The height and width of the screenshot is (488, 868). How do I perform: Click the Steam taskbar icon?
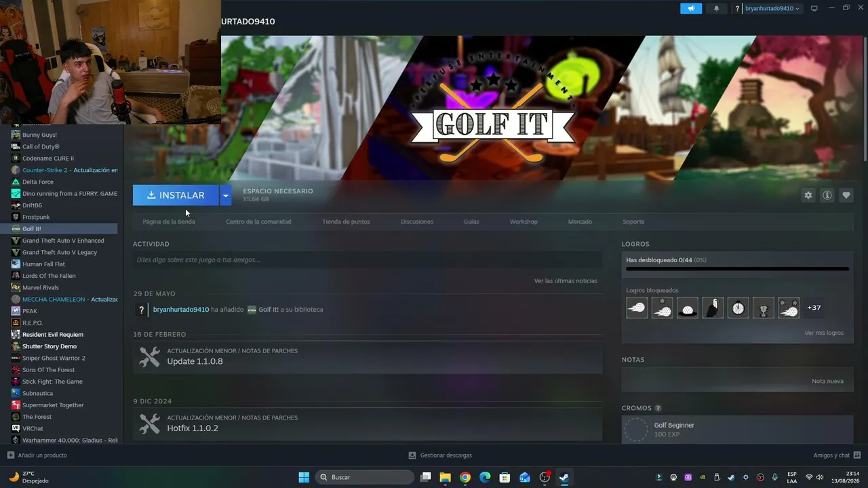(564, 477)
